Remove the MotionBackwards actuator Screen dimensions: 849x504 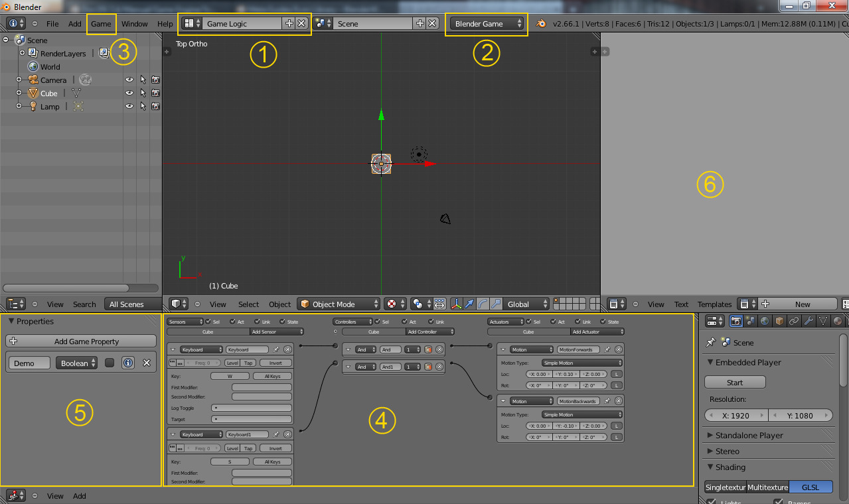[618, 401]
